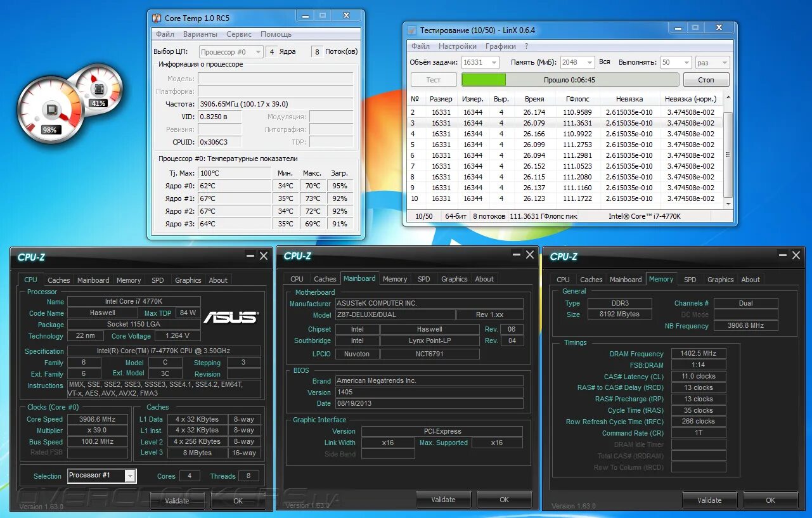Viewport: 812px width, 518px height.
Task: Open the Помощь menu in Core Temp
Action: (x=276, y=34)
